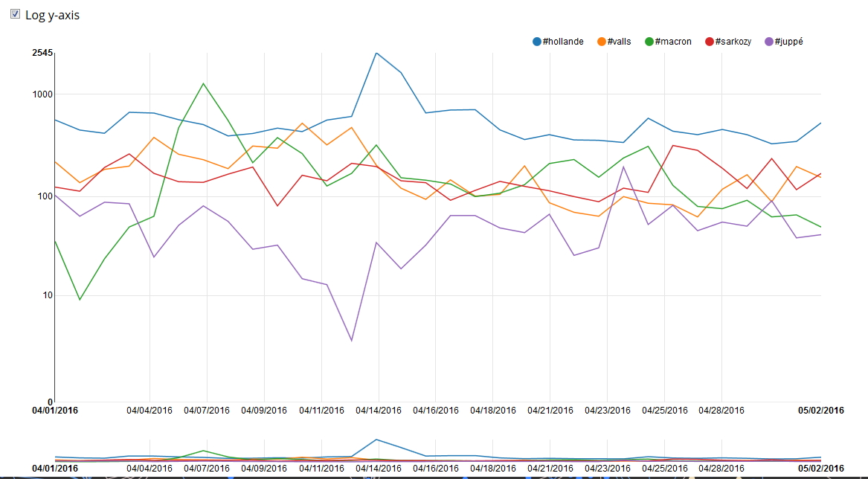Screen dimensions: 868x479
Task: Click main chart 04/18/2016 axis label
Action: click(x=493, y=411)
